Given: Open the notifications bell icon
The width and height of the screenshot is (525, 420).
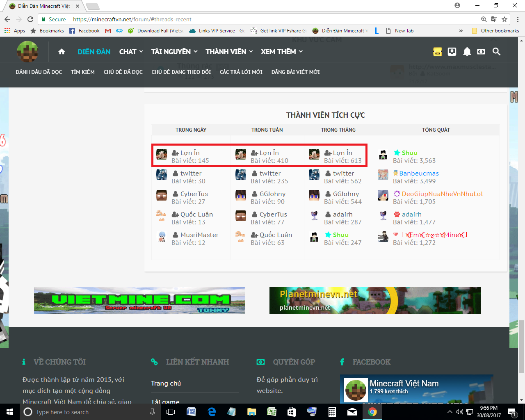Looking at the screenshot, I should (467, 52).
